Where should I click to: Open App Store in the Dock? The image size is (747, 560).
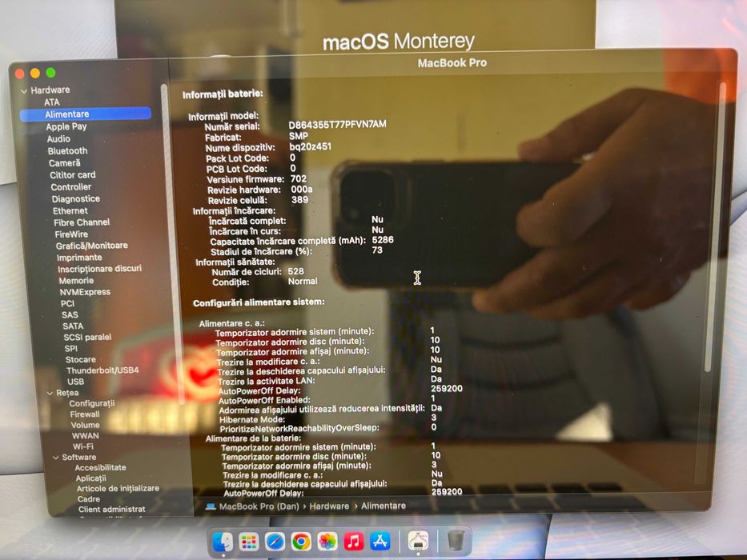tap(380, 542)
